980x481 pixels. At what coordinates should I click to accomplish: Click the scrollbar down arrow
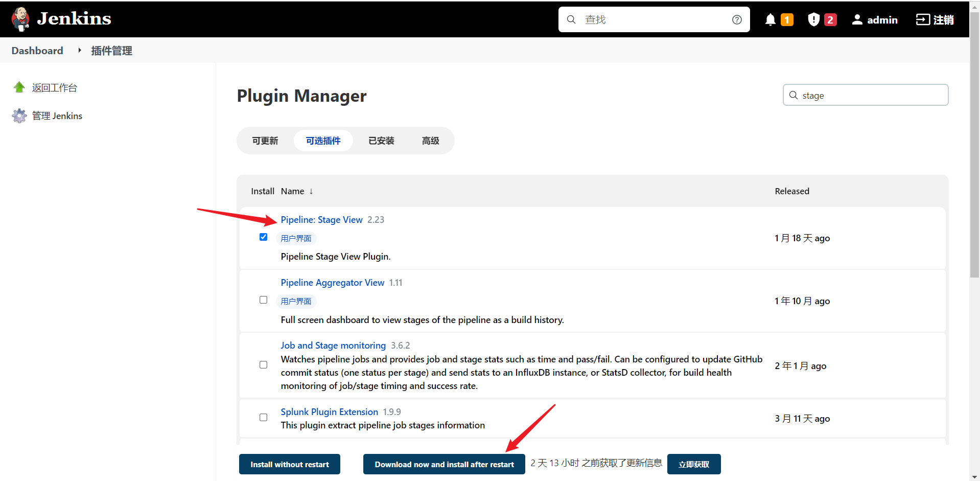click(974, 476)
